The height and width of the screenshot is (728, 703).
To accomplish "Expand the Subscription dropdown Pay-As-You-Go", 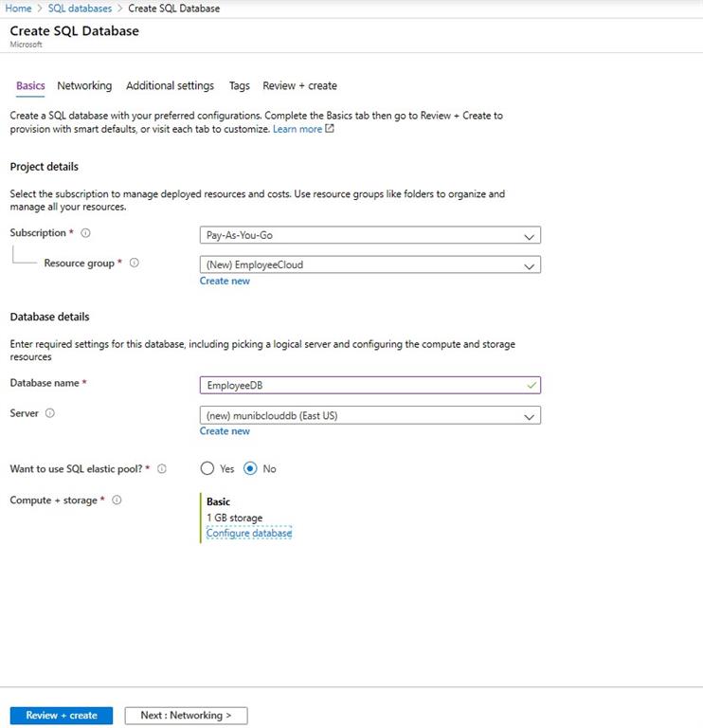I will point(370,235).
